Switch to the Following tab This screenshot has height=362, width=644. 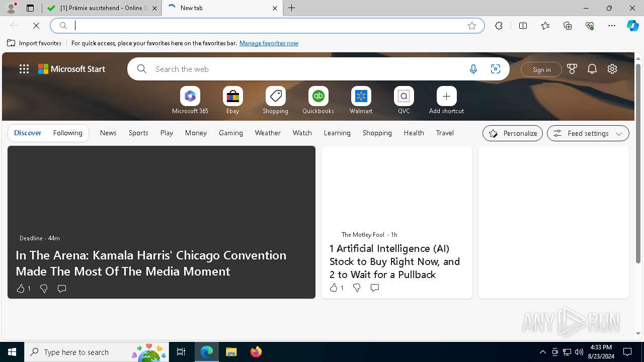point(67,133)
